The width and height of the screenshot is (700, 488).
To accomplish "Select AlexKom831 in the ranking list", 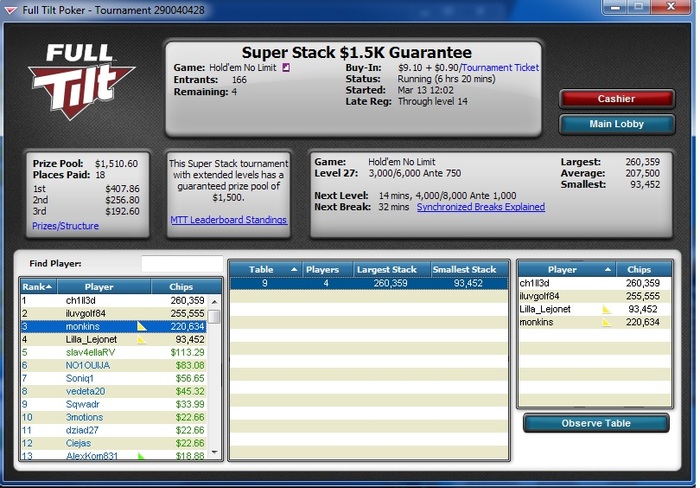I will pos(114,455).
